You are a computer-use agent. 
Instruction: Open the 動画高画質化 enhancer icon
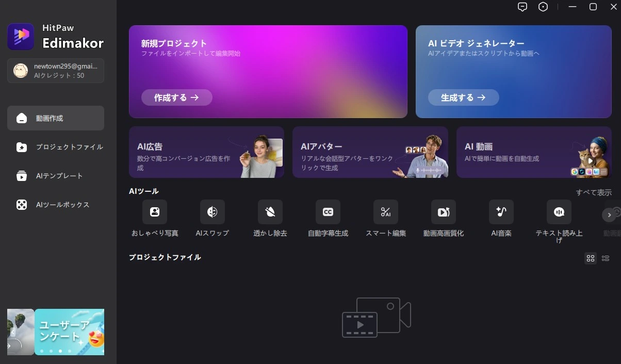pos(444,212)
